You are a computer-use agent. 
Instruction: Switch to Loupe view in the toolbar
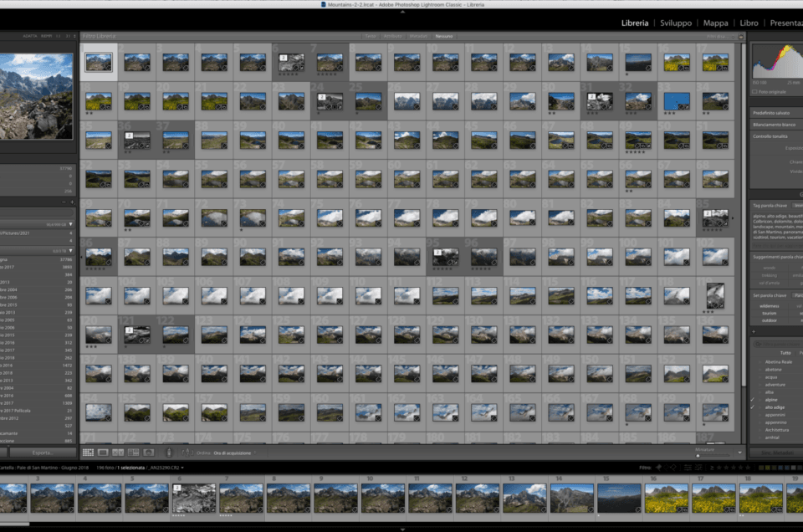[x=103, y=453]
